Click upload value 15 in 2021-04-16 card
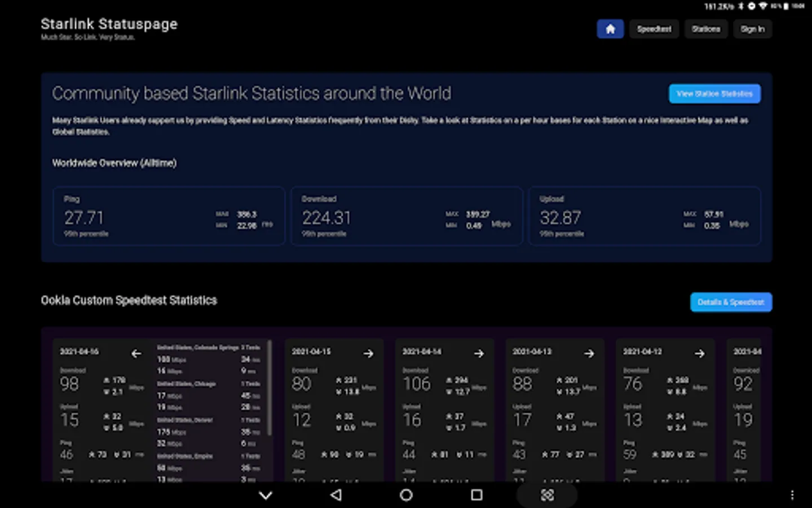Screen dimensions: 812x508 69,421
